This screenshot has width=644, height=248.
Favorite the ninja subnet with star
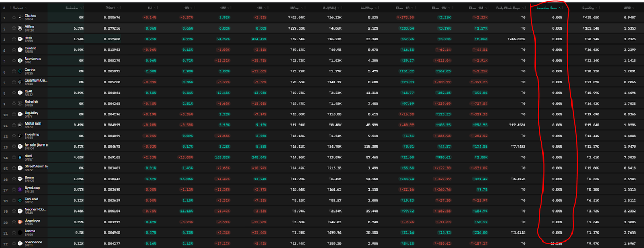click(14, 39)
